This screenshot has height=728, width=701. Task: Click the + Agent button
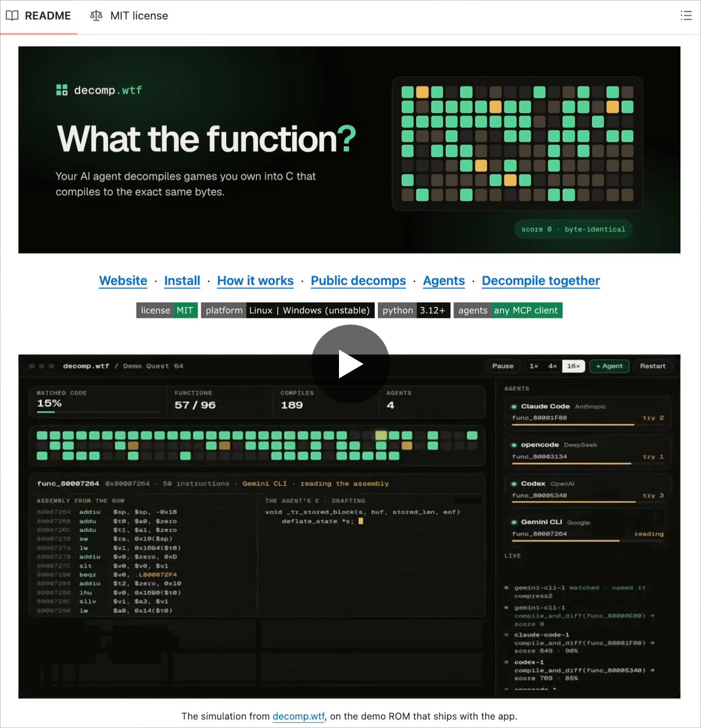click(609, 366)
